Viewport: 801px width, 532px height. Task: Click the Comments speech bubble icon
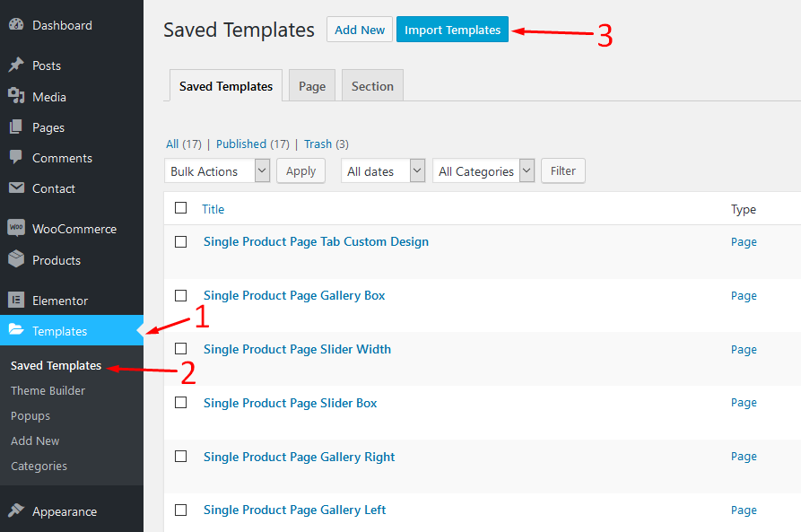coord(16,157)
